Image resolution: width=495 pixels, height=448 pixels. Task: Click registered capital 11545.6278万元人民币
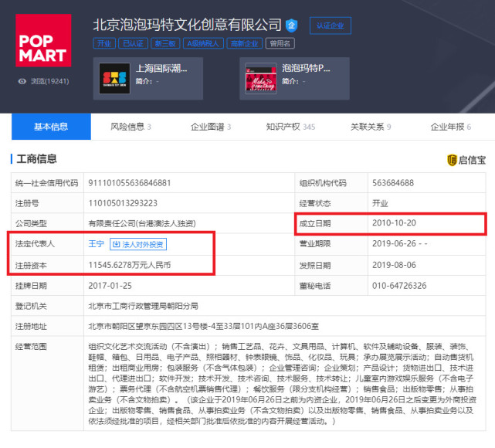coord(130,265)
